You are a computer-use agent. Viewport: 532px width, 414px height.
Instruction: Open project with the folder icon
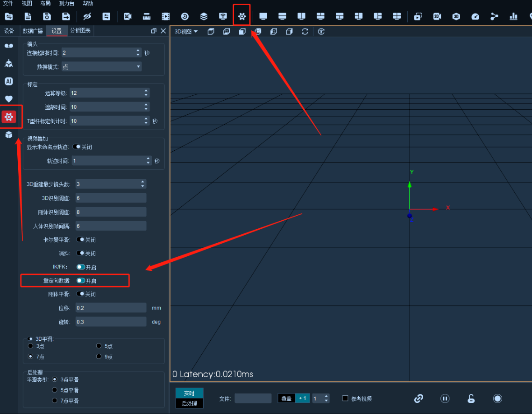tap(9, 16)
